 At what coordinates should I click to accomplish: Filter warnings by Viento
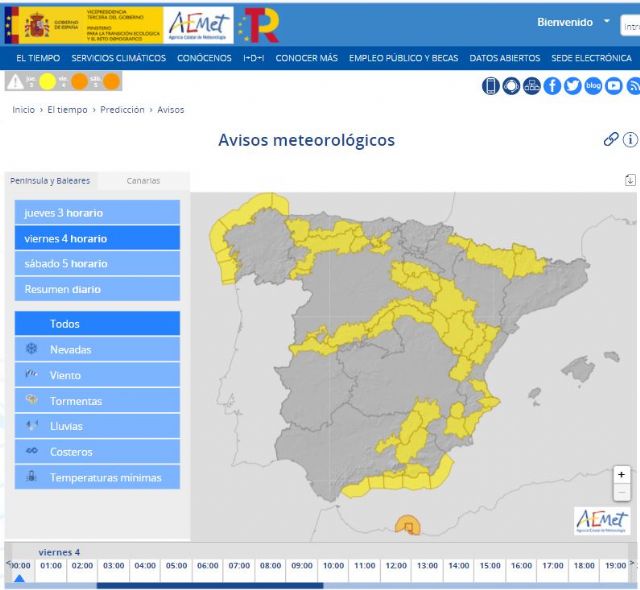[97, 375]
